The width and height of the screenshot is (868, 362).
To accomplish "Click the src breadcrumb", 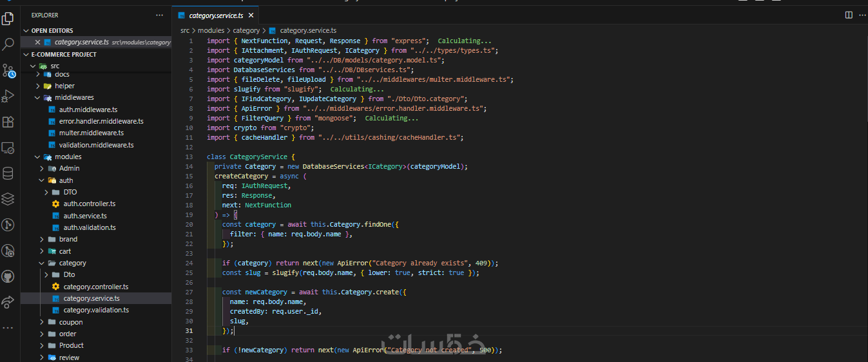I will tap(185, 30).
